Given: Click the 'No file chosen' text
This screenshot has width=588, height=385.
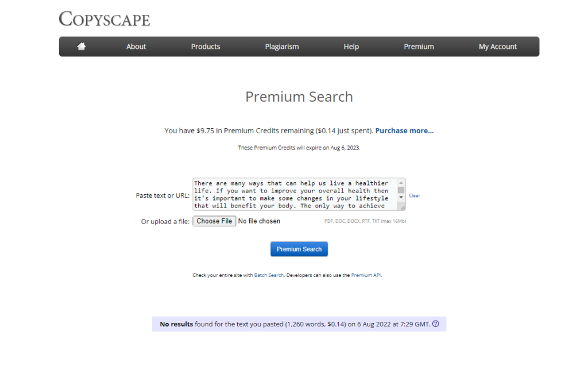Looking at the screenshot, I should click(259, 221).
